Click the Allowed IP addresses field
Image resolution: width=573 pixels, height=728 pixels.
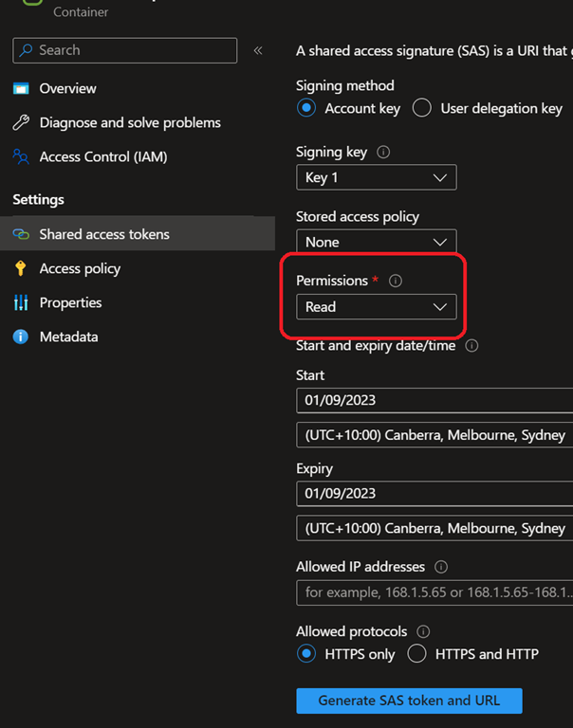pos(436,592)
